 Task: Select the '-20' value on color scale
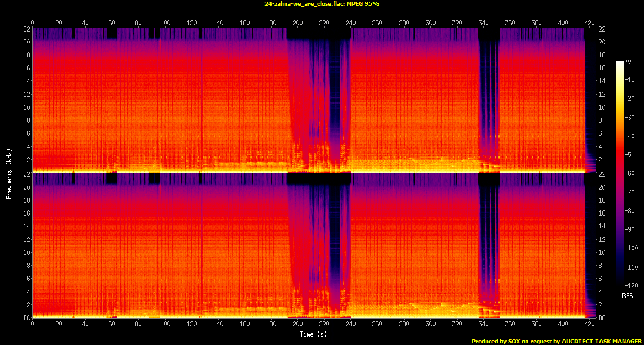(x=629, y=98)
